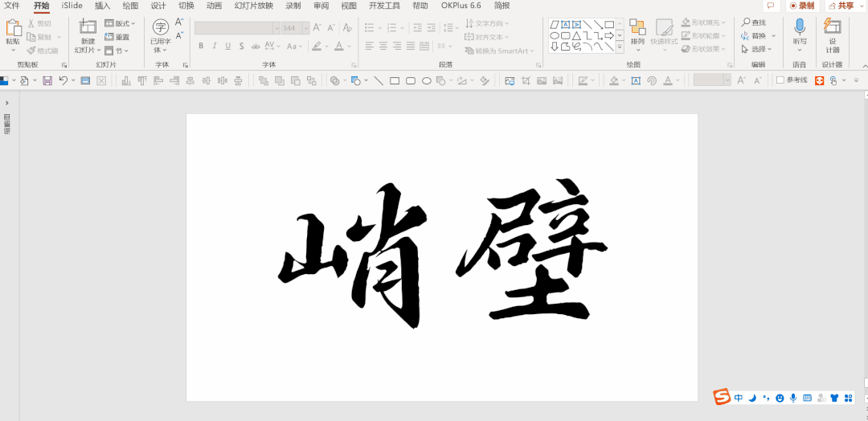The height and width of the screenshot is (421, 868).
Task: Click the purple Save icon in quick toolbar
Action: pyautogui.click(x=47, y=81)
